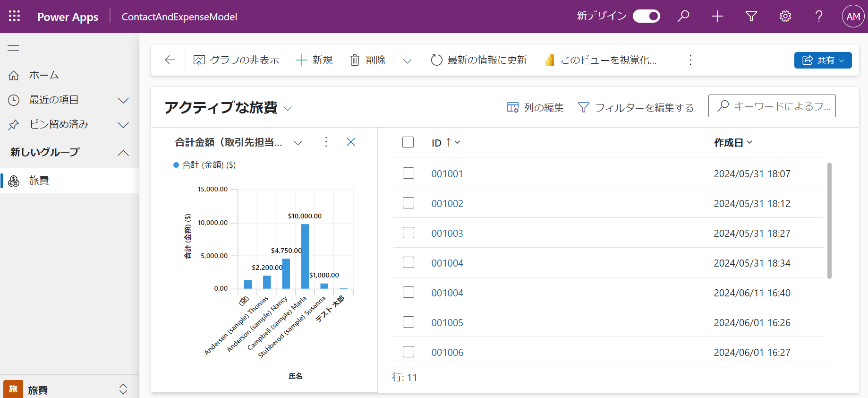
Task: Go back with the left arrow
Action: [170, 60]
